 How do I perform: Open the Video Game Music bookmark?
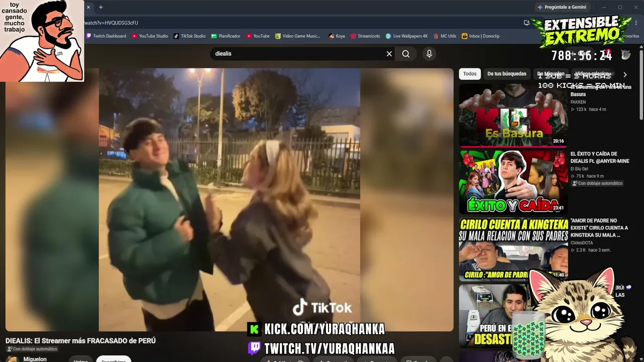tap(298, 36)
